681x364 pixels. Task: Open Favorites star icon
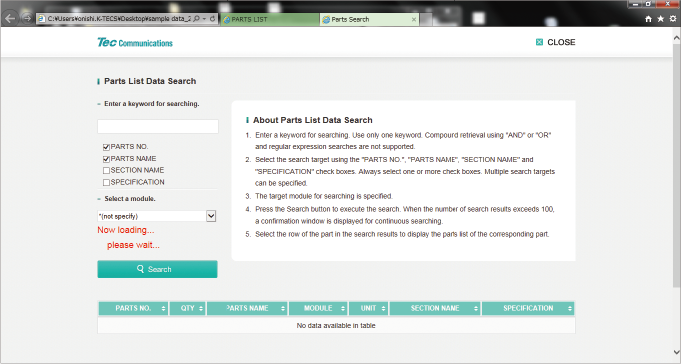pos(661,19)
